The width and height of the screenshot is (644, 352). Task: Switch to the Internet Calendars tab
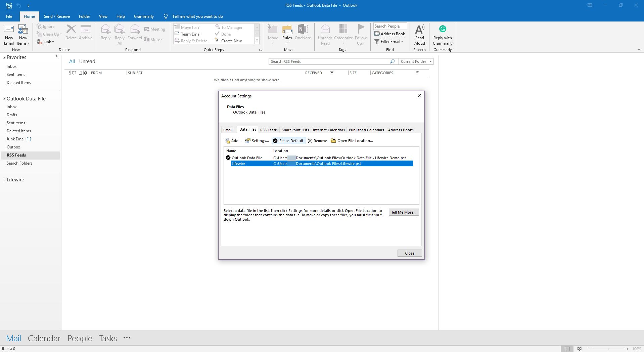pos(329,130)
